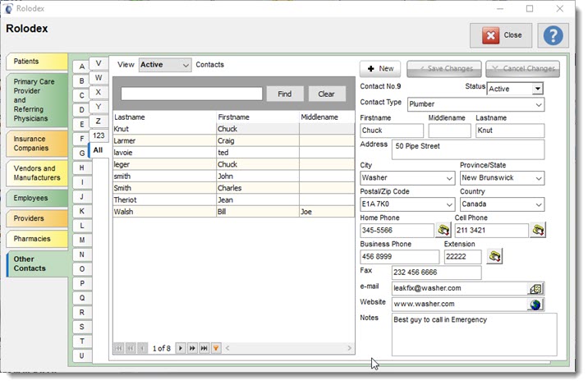Screen dimensions: 588x385
Task: Click the Extension field 22222
Action: pos(462,257)
